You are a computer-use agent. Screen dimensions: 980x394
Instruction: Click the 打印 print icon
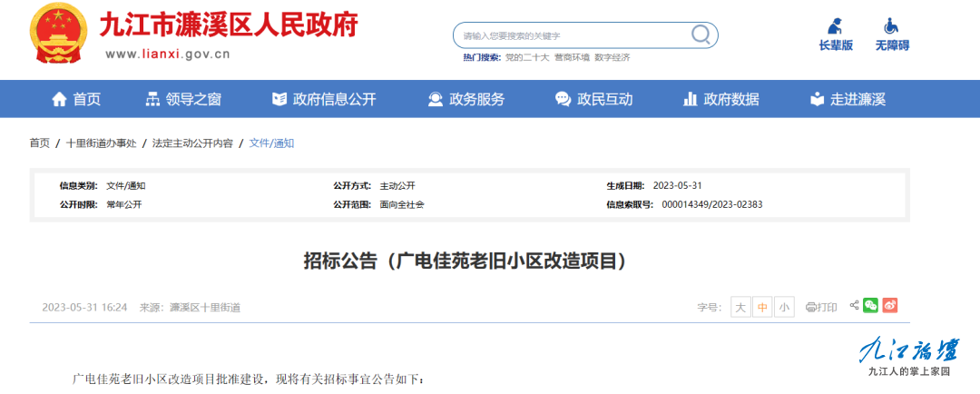click(x=822, y=308)
